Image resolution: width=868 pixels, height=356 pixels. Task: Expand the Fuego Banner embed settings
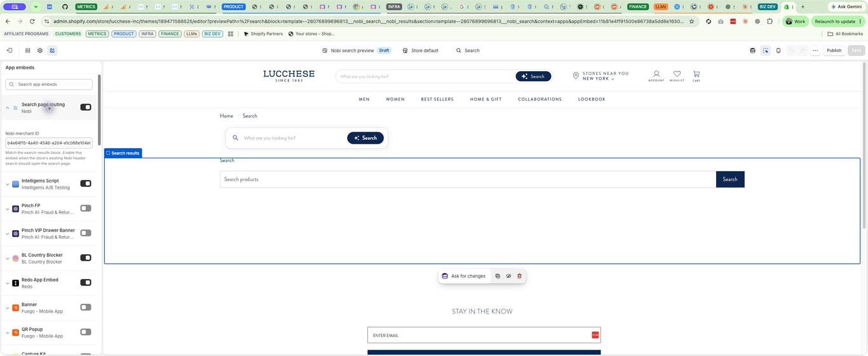pos(8,308)
